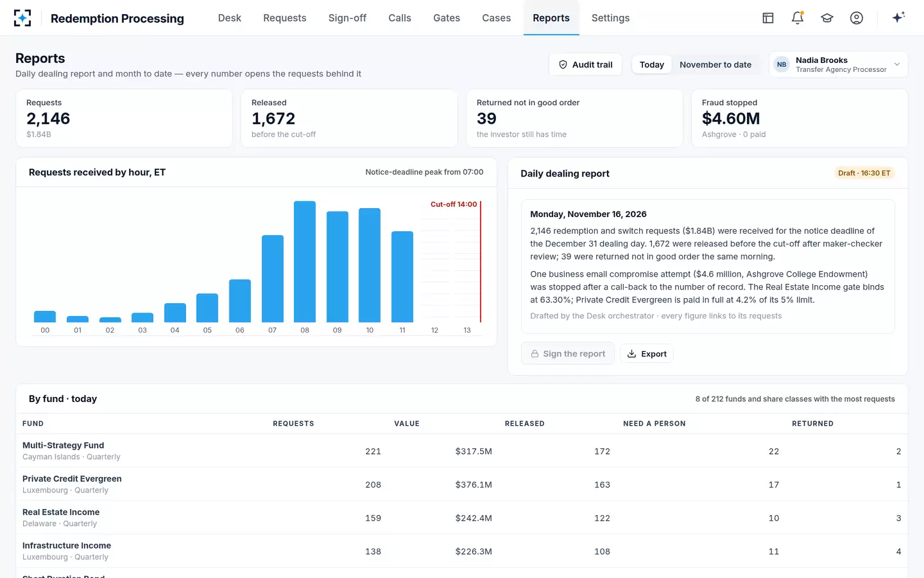Open the Sign-off tab
This screenshot has width=924, height=578.
coord(347,18)
